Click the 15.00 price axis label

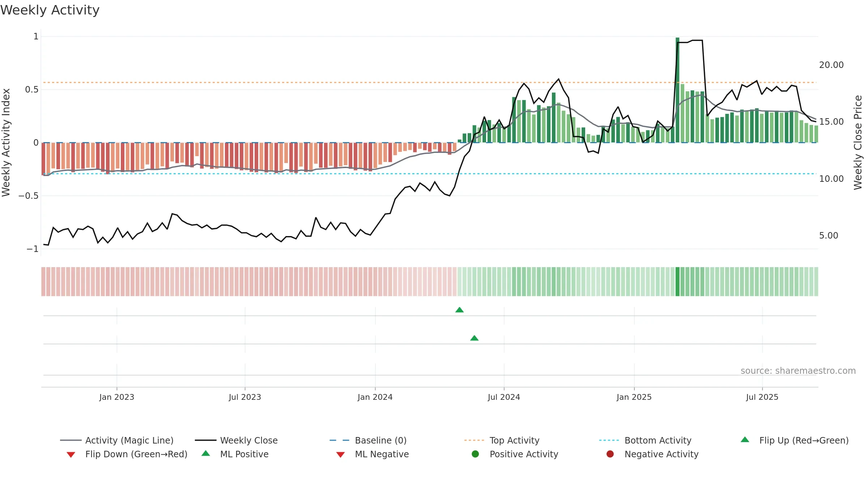point(831,122)
